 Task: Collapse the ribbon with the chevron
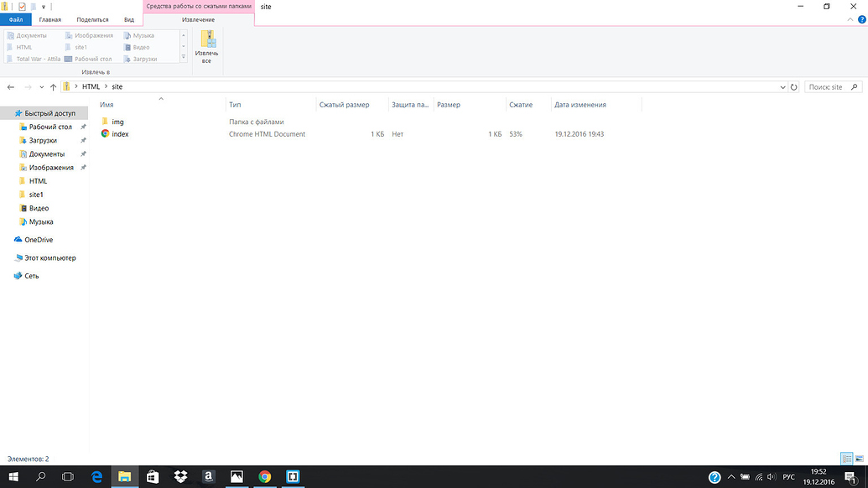[850, 19]
